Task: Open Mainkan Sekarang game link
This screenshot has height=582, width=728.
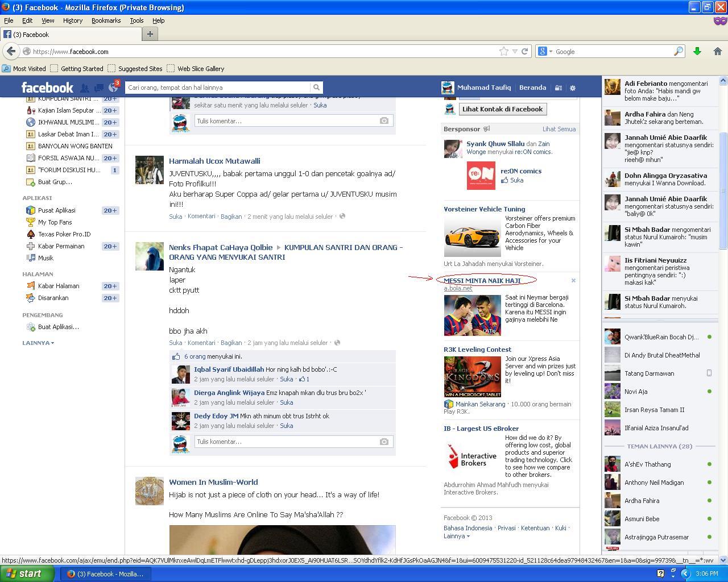Action: click(x=480, y=404)
